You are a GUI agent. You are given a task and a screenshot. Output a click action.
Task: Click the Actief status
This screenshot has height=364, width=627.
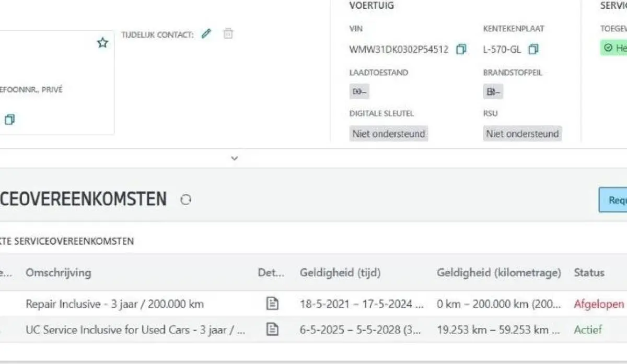tap(588, 330)
